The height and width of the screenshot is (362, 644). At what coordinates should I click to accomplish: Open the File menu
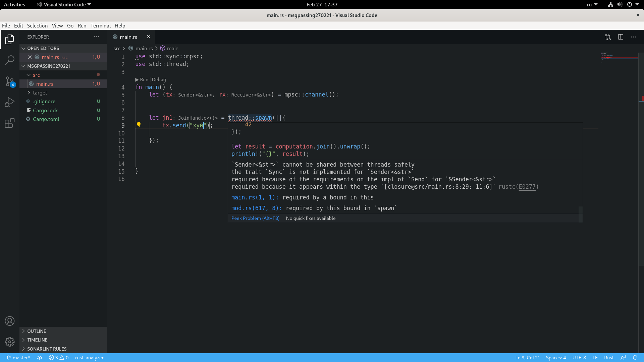click(6, 26)
